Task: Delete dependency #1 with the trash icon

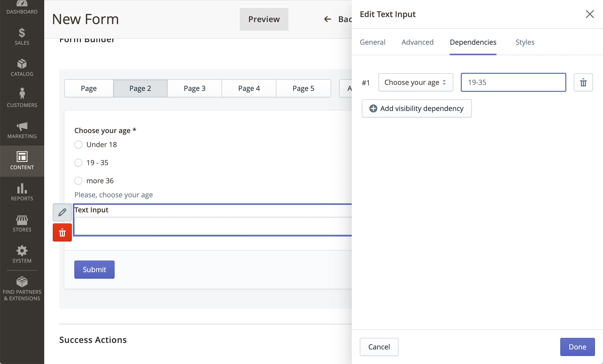Action: (583, 82)
